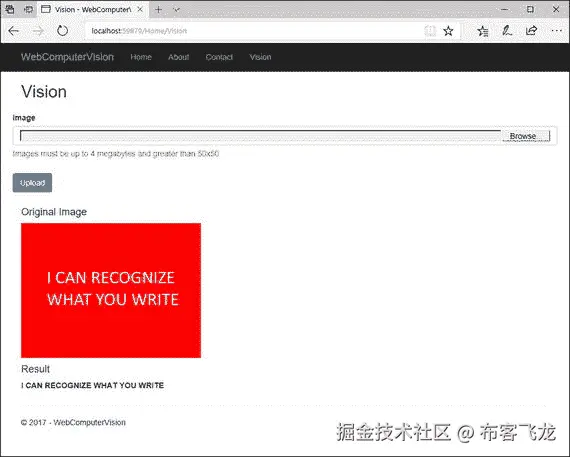
Task: Show tabs you've set aside icon
Action: [x=10, y=9]
